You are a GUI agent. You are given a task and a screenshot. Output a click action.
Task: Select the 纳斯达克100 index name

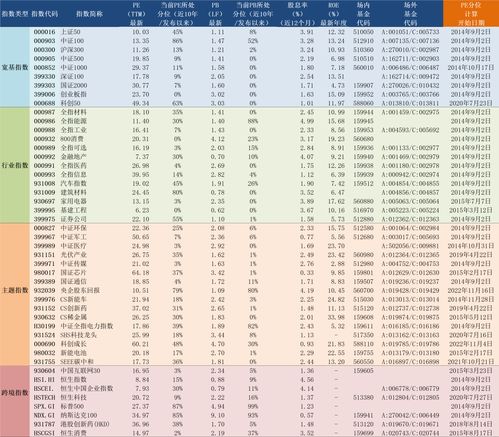[x=79, y=415]
